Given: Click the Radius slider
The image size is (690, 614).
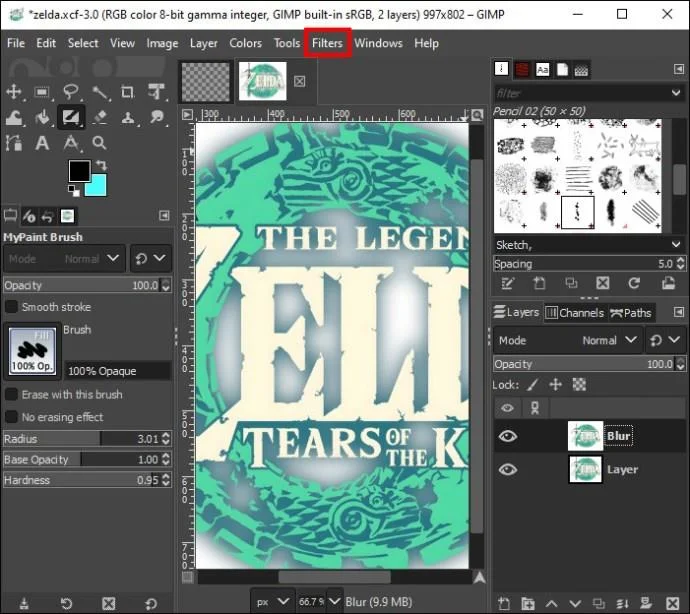Looking at the screenshot, I should (x=86, y=439).
